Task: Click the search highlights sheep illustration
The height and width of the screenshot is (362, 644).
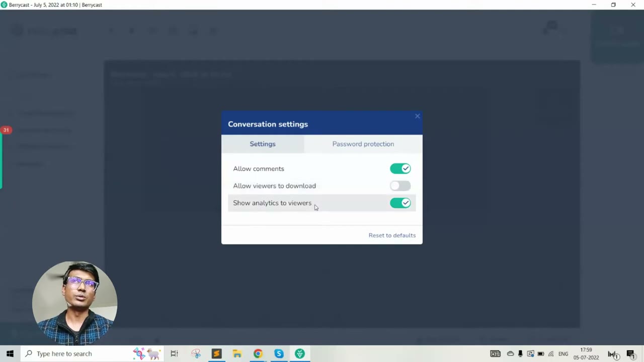Action: click(146, 353)
